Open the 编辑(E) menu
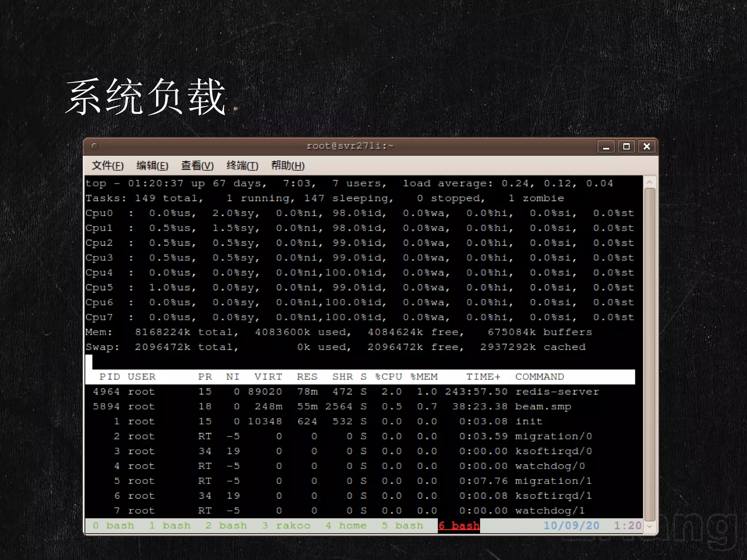This screenshot has width=747, height=560. click(x=152, y=166)
